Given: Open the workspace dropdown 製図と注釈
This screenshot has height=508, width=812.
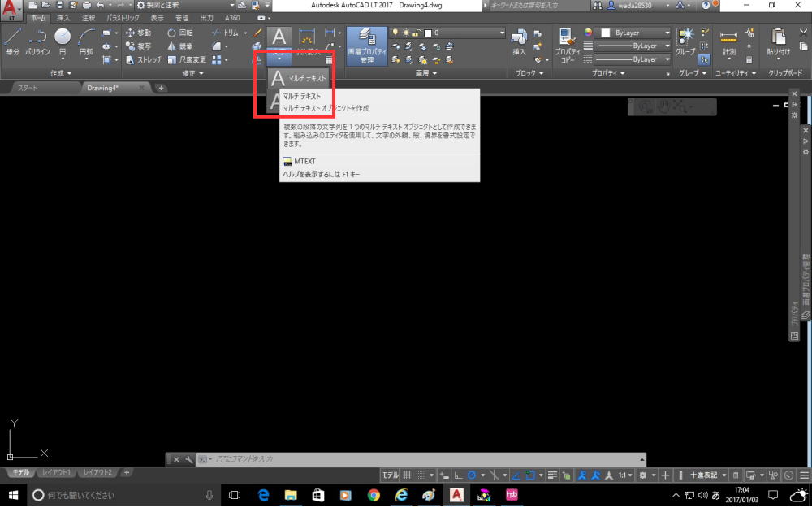Looking at the screenshot, I should (185, 5).
